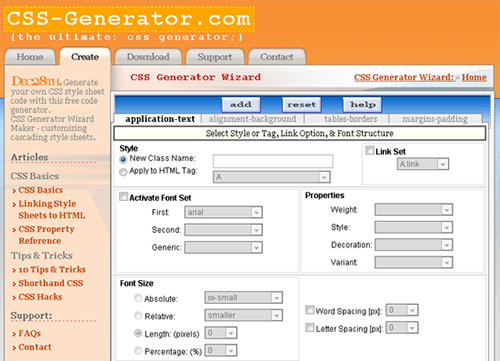The image size is (500, 361).
Task: Open the Percentage value dropdown
Action: point(221,351)
